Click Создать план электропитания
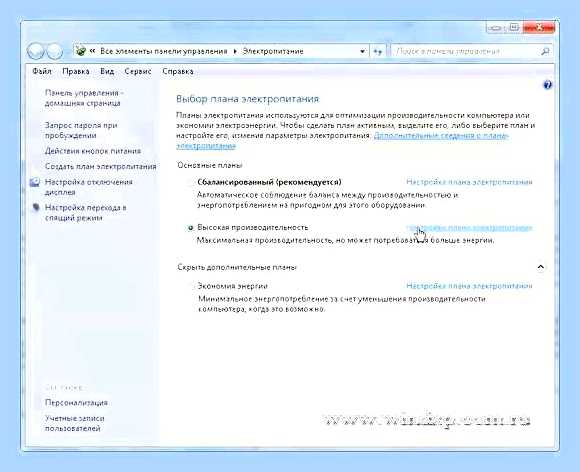Image resolution: width=580 pixels, height=472 pixels. click(x=101, y=166)
